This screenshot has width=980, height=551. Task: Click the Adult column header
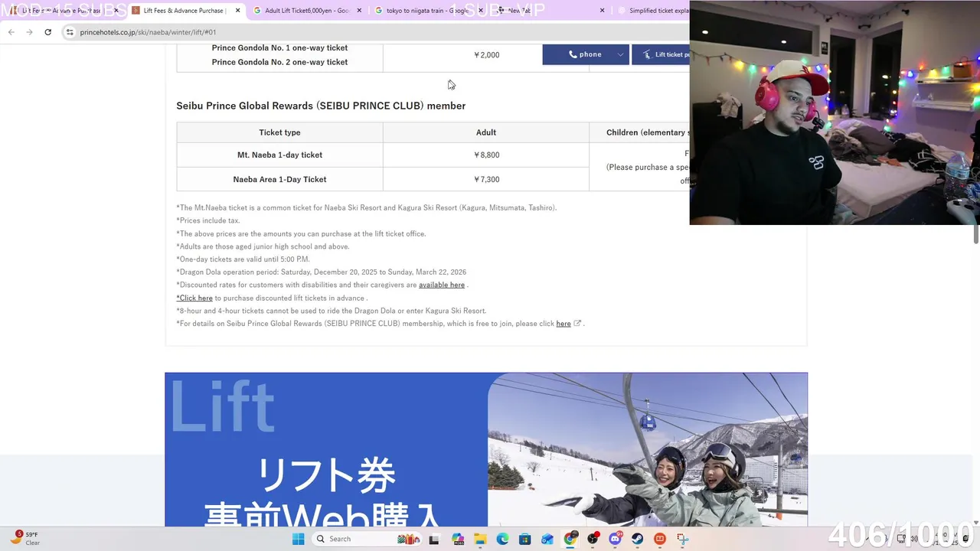(x=486, y=132)
